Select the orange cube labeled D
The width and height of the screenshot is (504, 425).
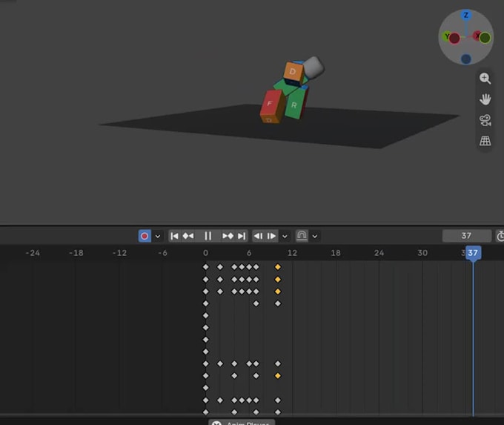[293, 72]
